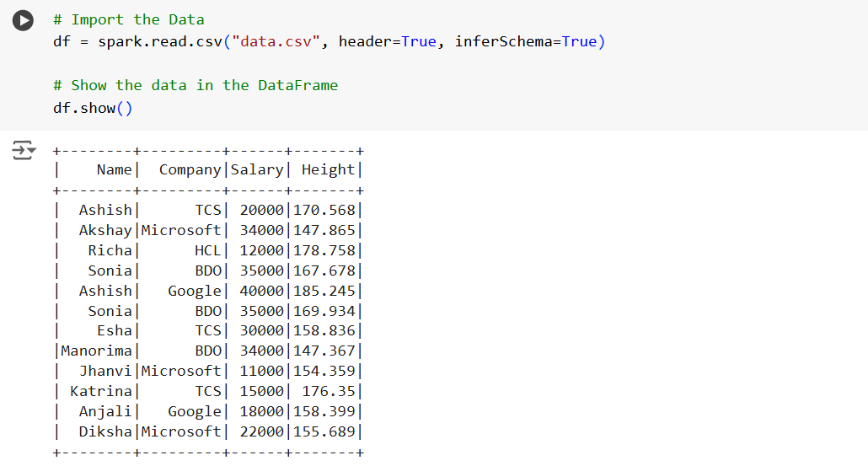
Task: Click the "# Show the data" comment
Action: point(195,85)
